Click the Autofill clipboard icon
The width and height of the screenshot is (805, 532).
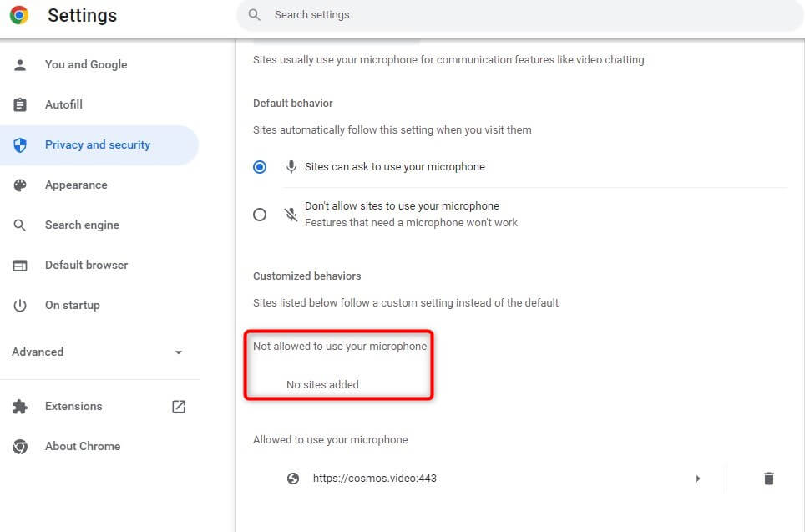pyautogui.click(x=20, y=105)
